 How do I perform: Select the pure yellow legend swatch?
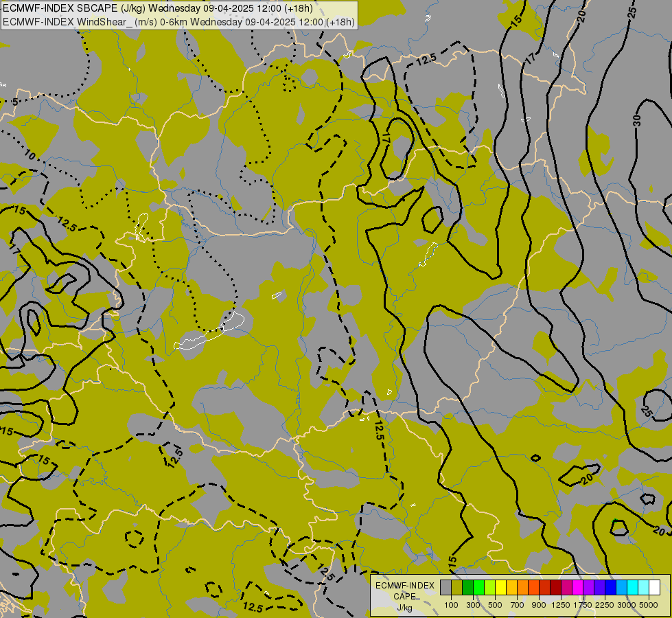pos(500,587)
